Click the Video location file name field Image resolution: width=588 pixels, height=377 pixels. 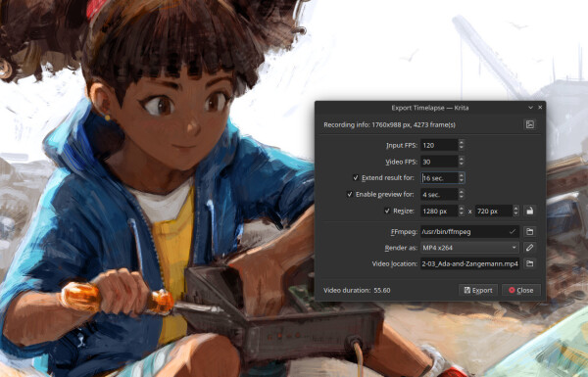coord(469,263)
